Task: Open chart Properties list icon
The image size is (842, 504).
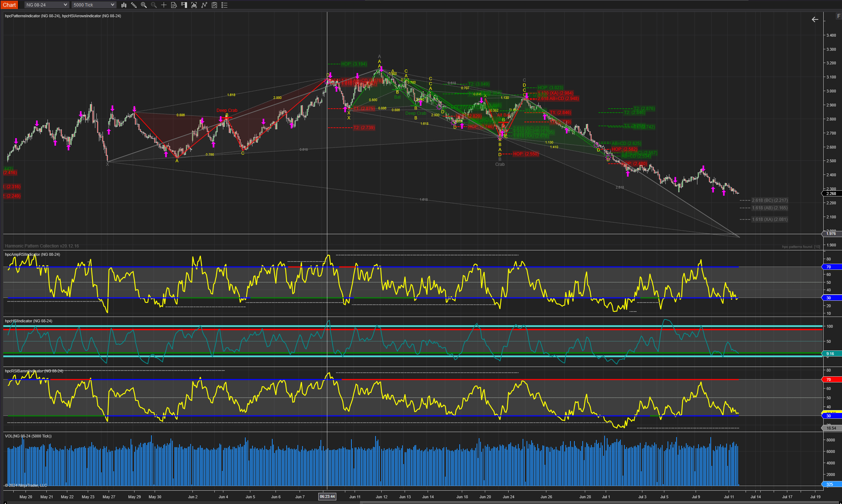Action: pyautogui.click(x=224, y=5)
